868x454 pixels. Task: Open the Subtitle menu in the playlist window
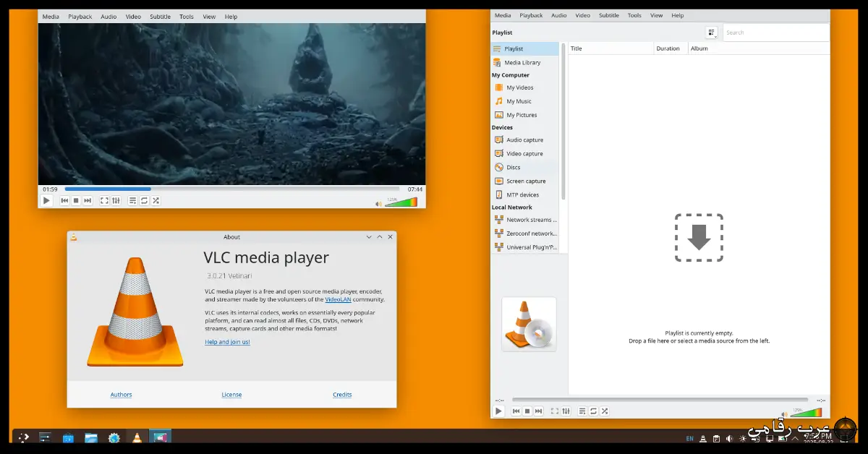click(608, 14)
